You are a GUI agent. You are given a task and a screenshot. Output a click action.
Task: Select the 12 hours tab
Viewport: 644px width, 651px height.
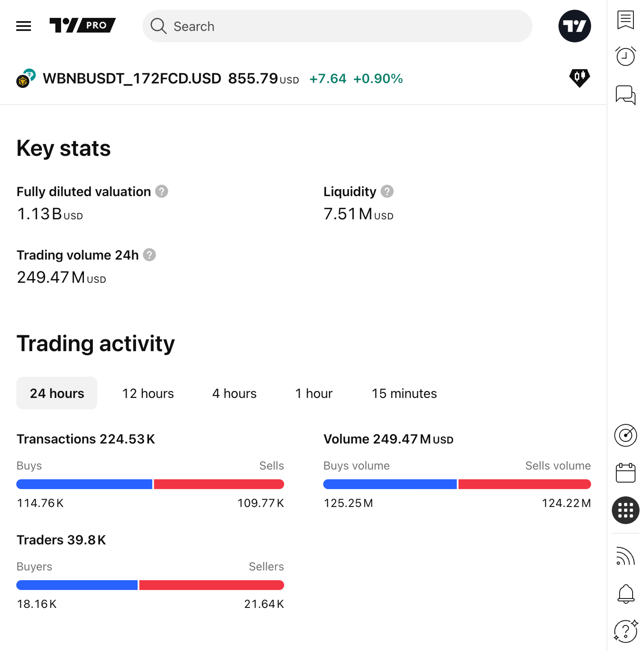click(148, 393)
